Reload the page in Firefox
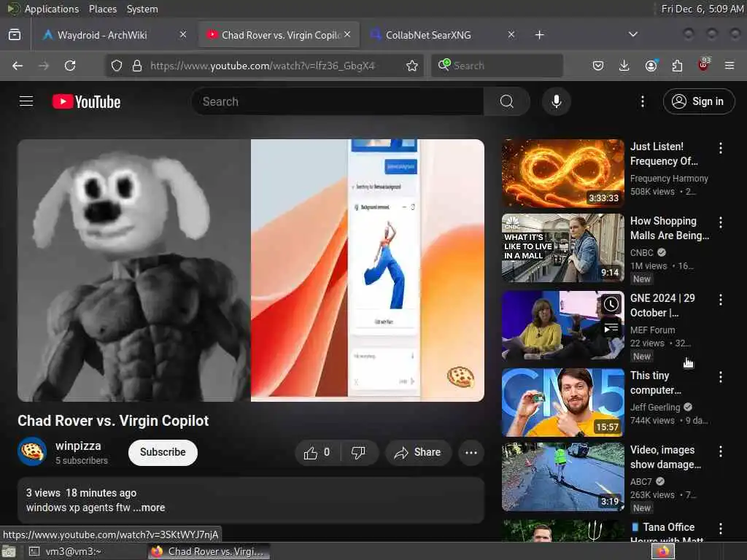This screenshot has width=747, height=560. (70, 66)
